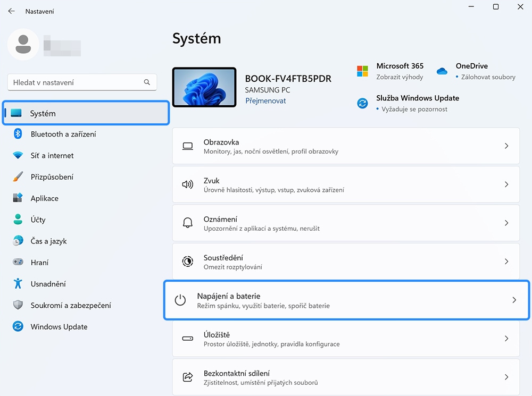Image resolution: width=532 pixels, height=396 pixels.
Task: Open OneDrive Zálohovat soubory
Action: pyautogui.click(x=488, y=77)
